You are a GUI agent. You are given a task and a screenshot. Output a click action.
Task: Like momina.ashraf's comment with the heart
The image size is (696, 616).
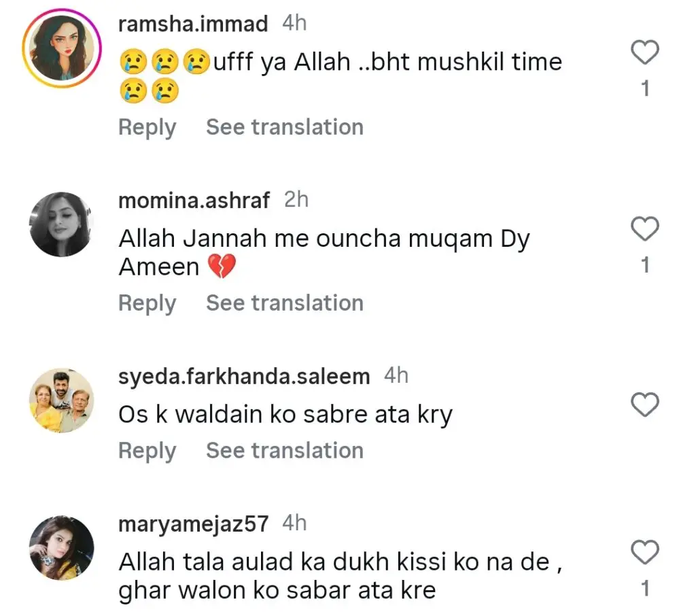645,230
